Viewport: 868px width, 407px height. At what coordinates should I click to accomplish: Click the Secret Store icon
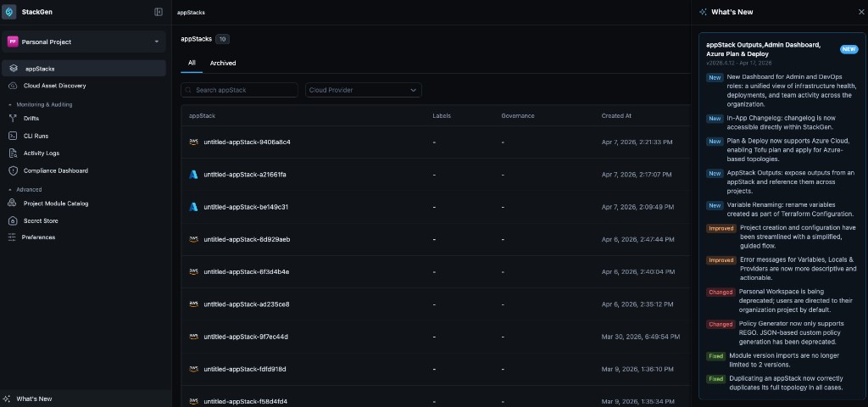(13, 221)
